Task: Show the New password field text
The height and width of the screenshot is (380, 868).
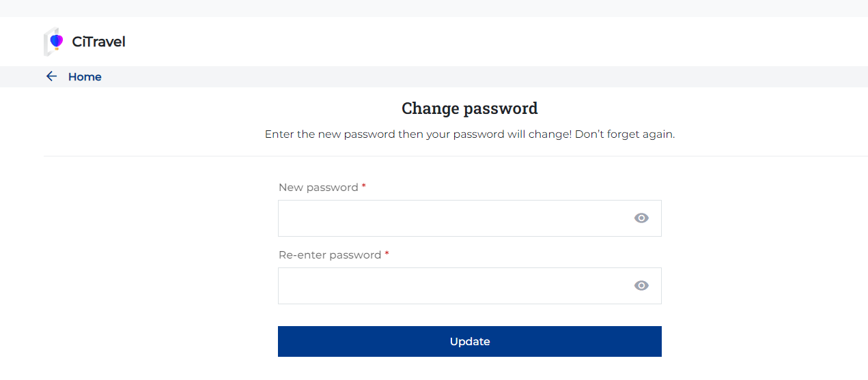Action: click(x=641, y=218)
